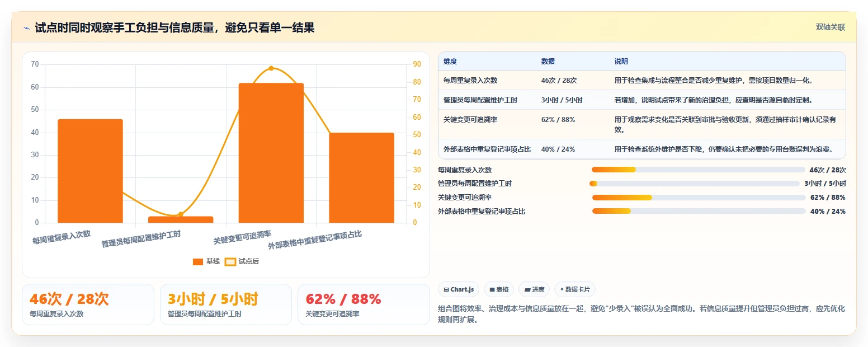This screenshot has width=868, height=347.
Task: Click the 关键变更可追溯率 baseline bar
Action: pos(271,153)
